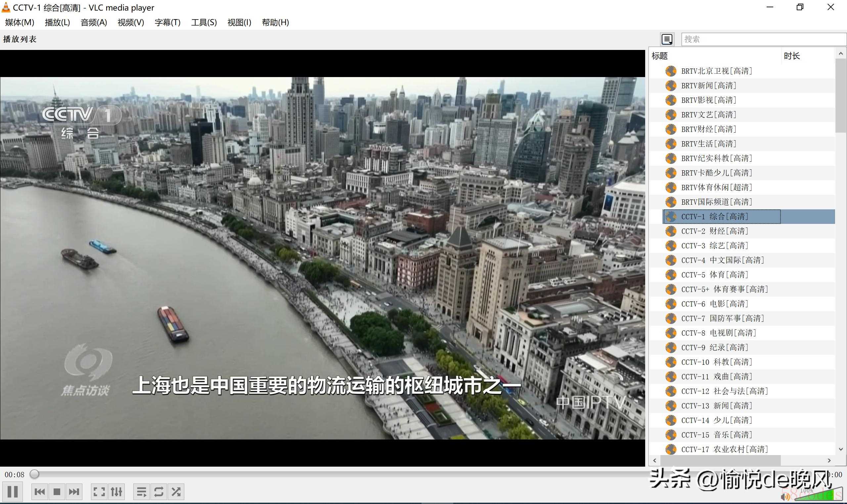This screenshot has width=847, height=504.
Task: Open the 帮助(H) menu
Action: click(x=275, y=22)
